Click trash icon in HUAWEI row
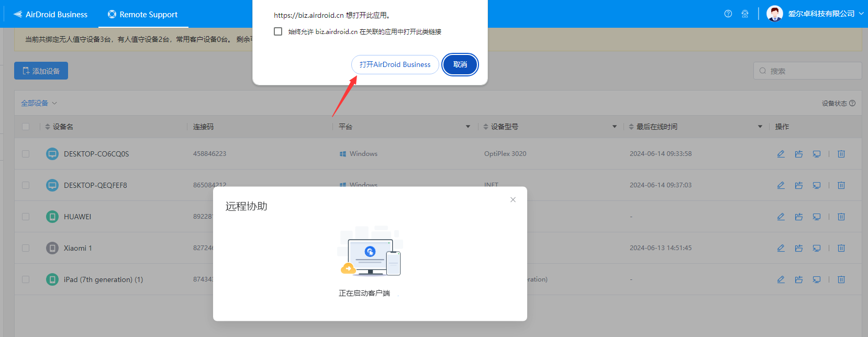The width and height of the screenshot is (868, 337). (841, 217)
